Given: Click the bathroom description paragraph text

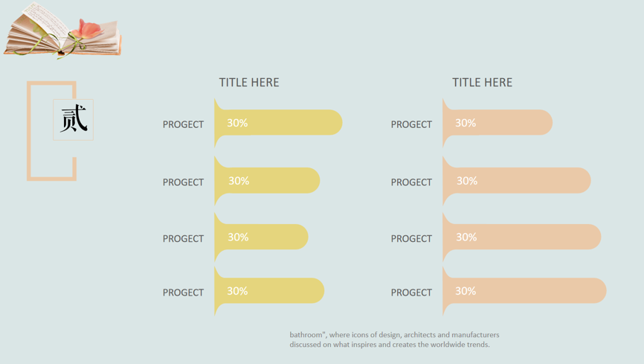Looking at the screenshot, I should tap(394, 339).
